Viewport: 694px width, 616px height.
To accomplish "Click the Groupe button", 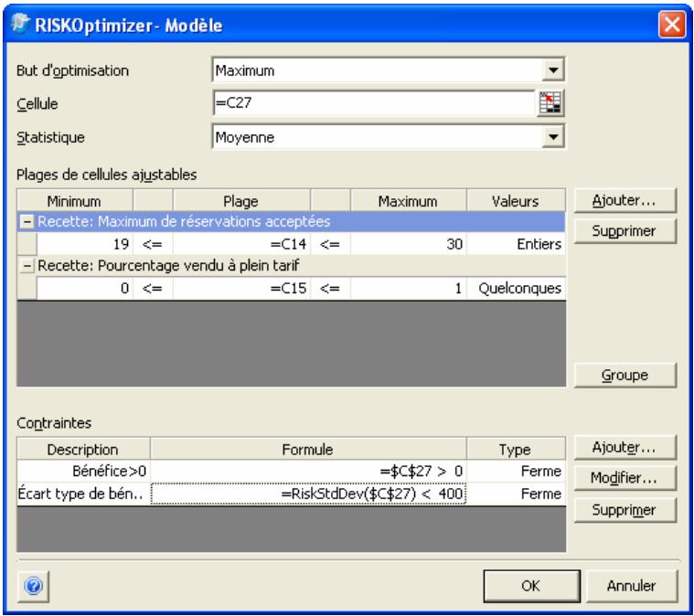I will pos(625,376).
